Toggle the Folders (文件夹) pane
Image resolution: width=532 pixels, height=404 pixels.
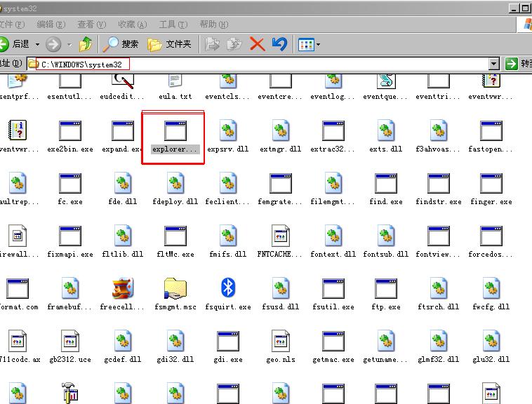pos(169,44)
